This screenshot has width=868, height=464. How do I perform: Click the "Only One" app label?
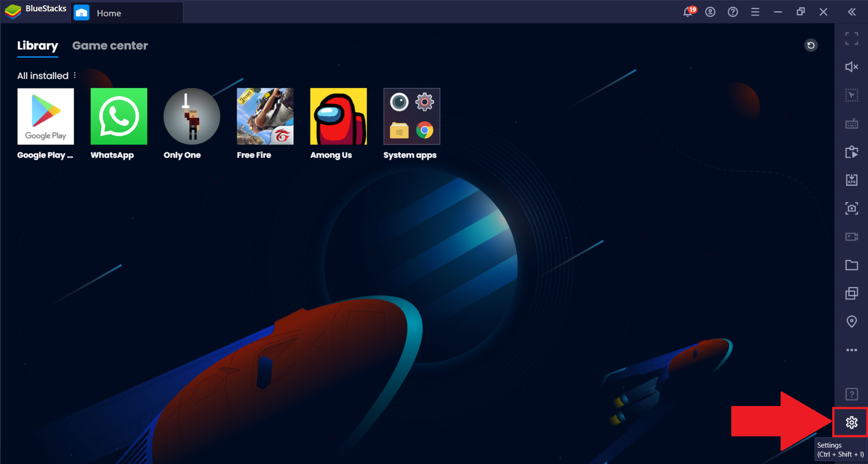coord(182,155)
